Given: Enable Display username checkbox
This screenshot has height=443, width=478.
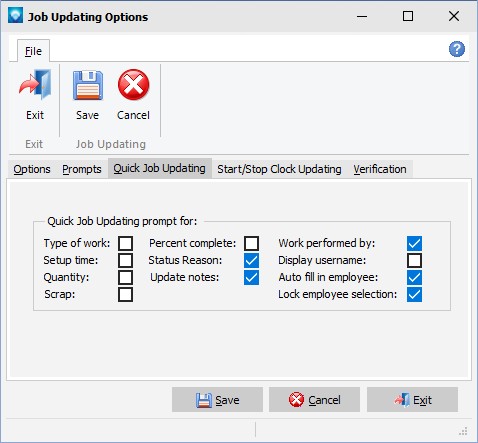Looking at the screenshot, I should point(414,260).
